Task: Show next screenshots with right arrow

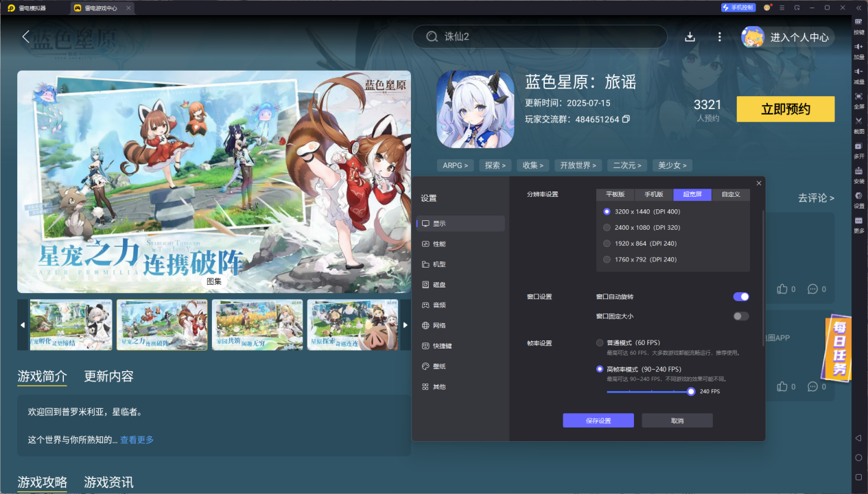Action: (405, 325)
